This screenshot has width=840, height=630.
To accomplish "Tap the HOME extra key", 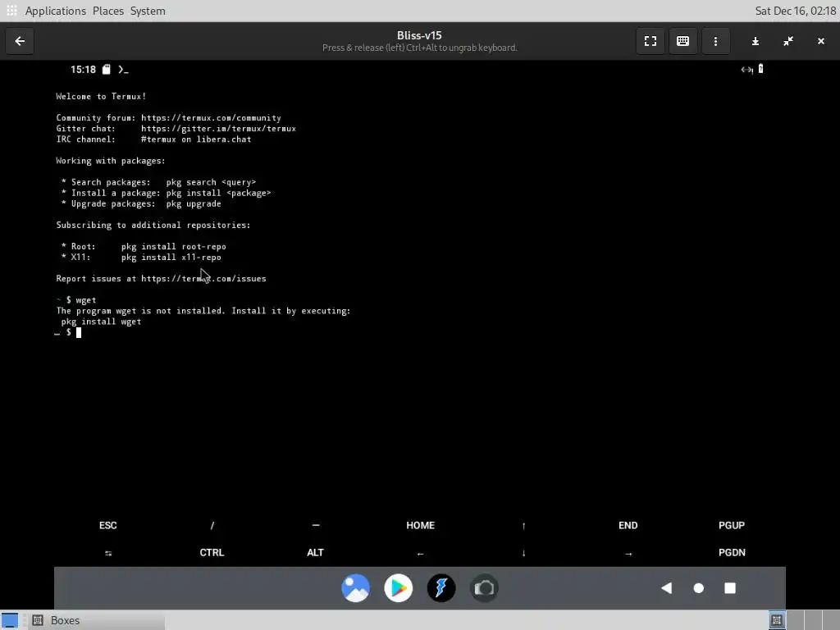I will [x=420, y=526].
